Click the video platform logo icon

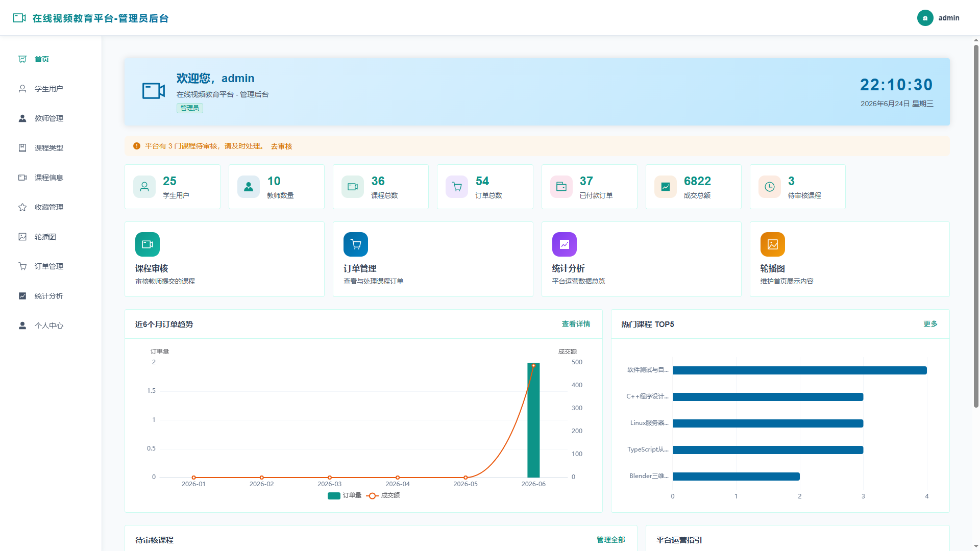19,18
